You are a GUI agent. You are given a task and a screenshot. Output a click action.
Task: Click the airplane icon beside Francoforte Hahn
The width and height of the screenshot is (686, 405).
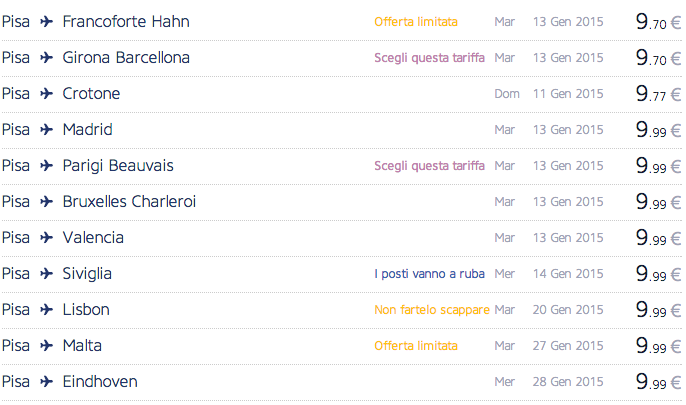pos(46,21)
